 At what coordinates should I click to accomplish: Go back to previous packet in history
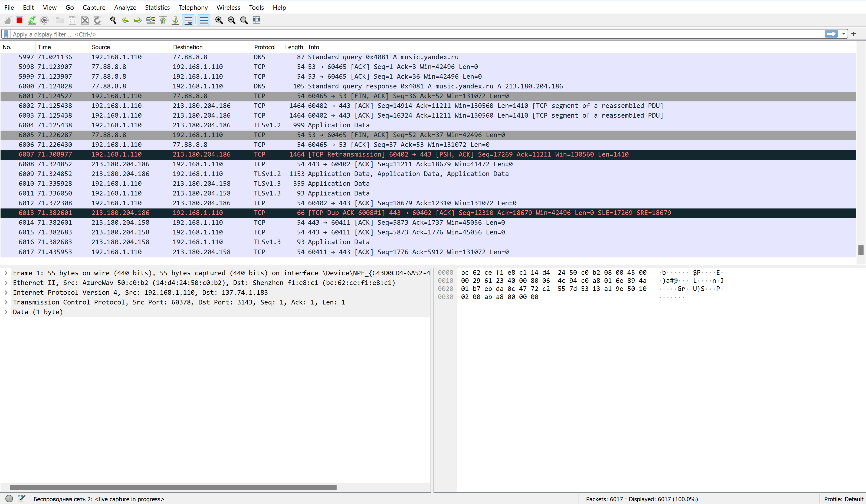tap(125, 20)
